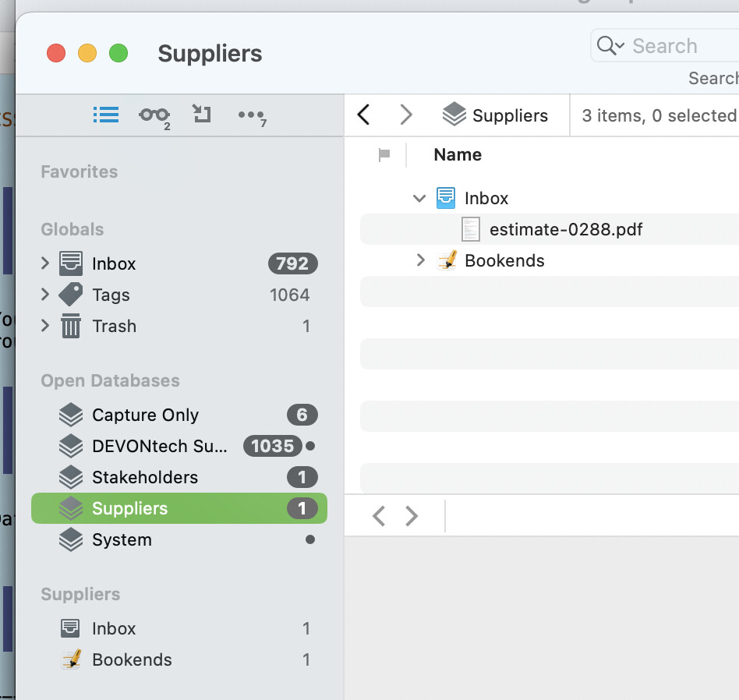
Task: Open the Trash in Globals
Action: (114, 326)
